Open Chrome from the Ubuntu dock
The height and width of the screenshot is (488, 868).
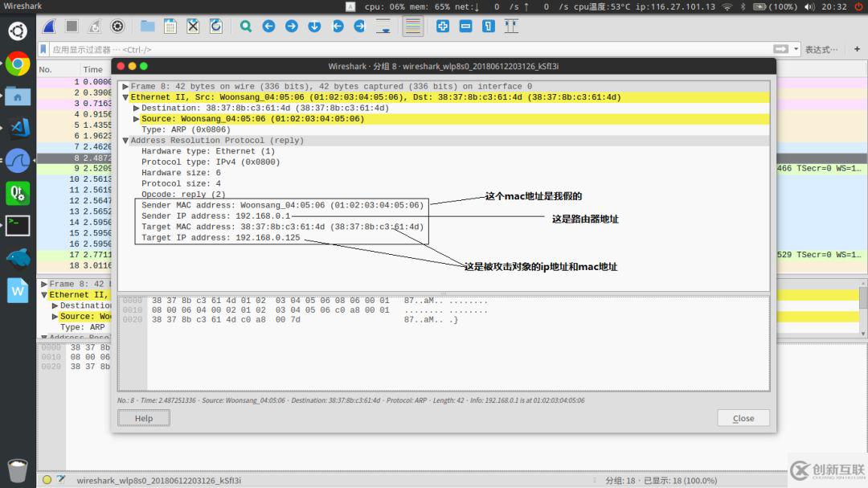click(18, 65)
